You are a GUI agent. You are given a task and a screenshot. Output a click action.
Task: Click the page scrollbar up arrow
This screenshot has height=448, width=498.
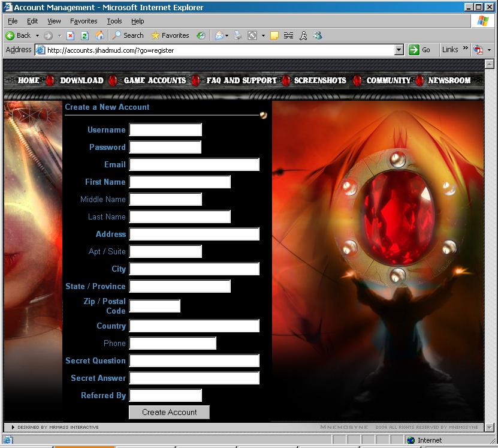(x=490, y=64)
